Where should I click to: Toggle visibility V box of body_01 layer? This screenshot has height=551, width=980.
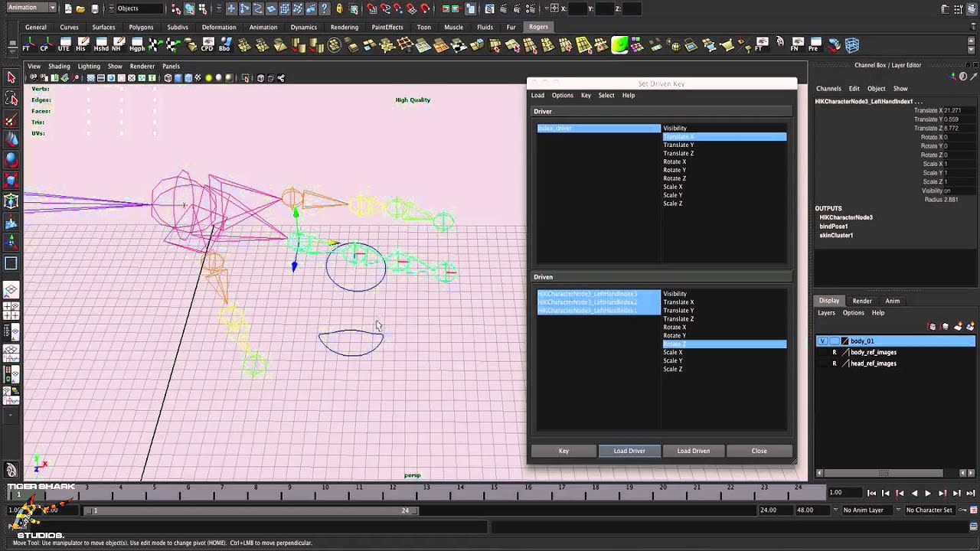822,341
